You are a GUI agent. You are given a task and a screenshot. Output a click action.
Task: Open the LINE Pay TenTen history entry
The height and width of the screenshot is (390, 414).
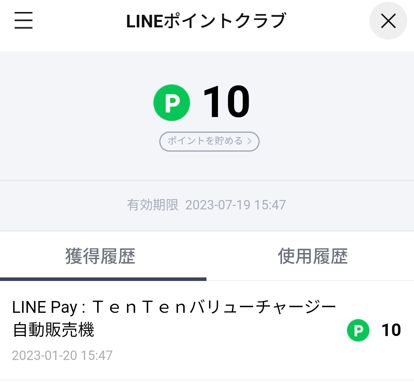(207, 330)
